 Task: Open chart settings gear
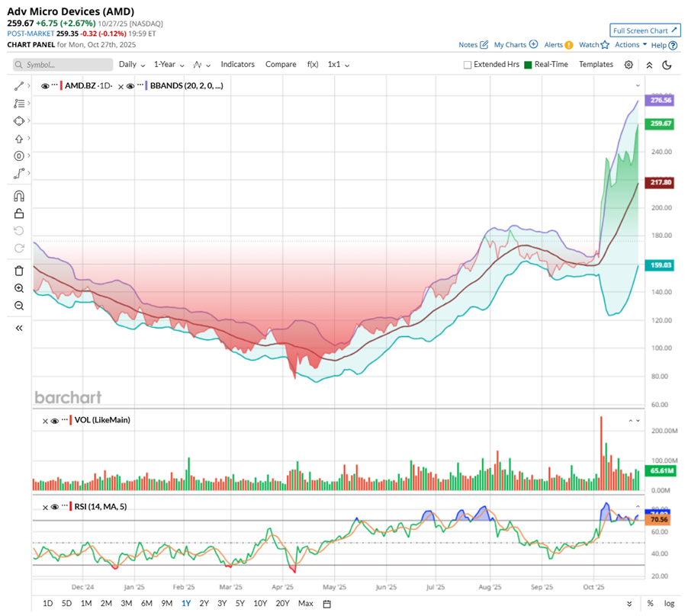[x=629, y=65]
